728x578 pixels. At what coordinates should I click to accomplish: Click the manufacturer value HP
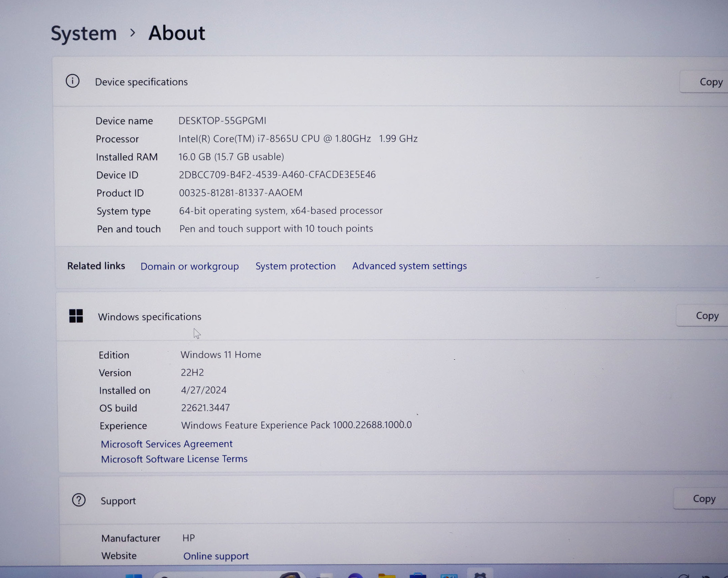[188, 538]
